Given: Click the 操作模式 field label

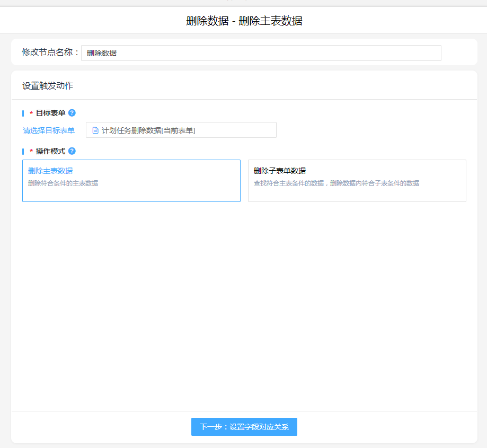Looking at the screenshot, I should pyautogui.click(x=50, y=151).
